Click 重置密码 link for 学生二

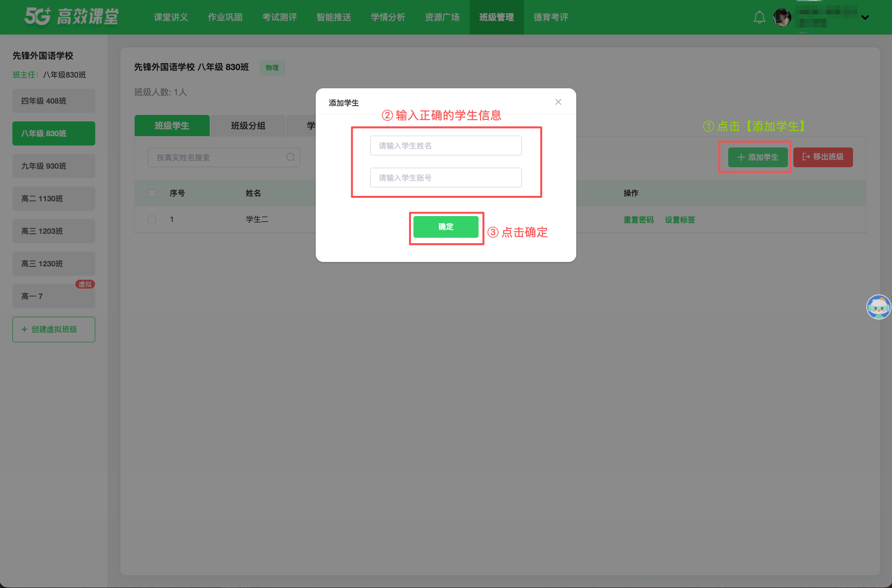click(x=638, y=220)
